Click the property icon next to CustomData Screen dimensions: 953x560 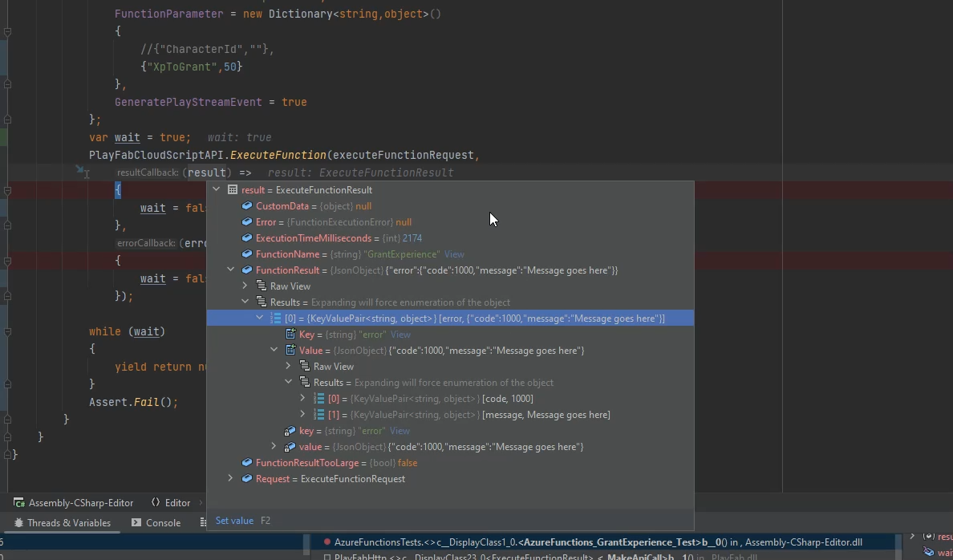coord(247,206)
